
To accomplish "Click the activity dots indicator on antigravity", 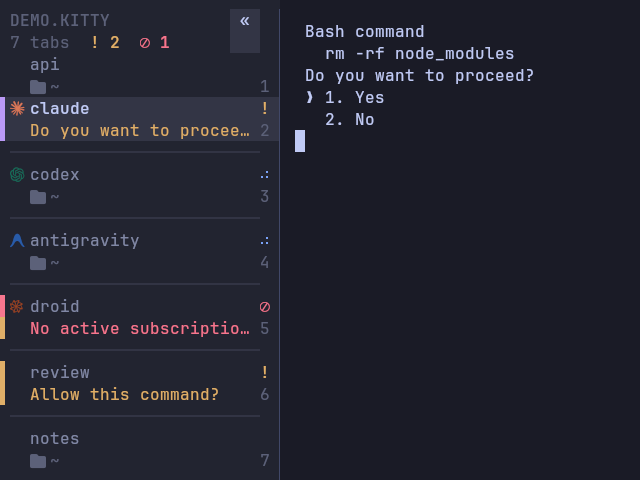I will tap(264, 241).
